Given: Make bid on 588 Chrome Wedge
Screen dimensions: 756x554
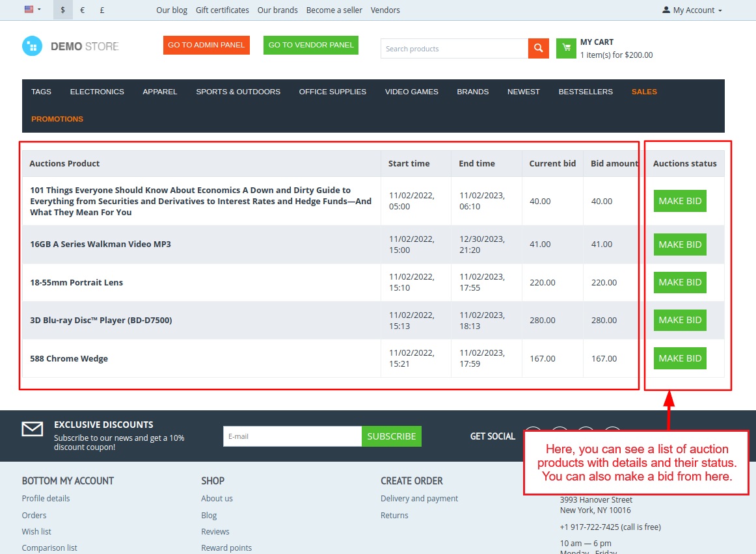Looking at the screenshot, I should (x=680, y=358).
